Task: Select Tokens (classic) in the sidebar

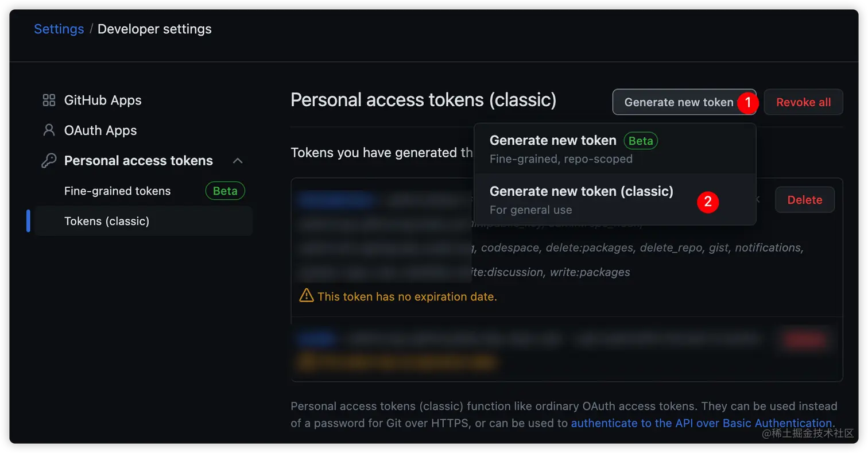Action: (107, 221)
